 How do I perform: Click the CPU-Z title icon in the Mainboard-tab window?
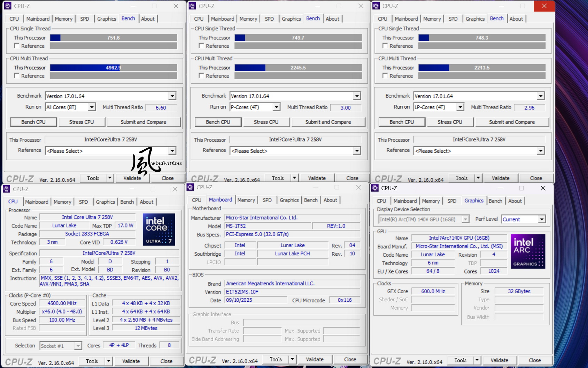(x=190, y=187)
